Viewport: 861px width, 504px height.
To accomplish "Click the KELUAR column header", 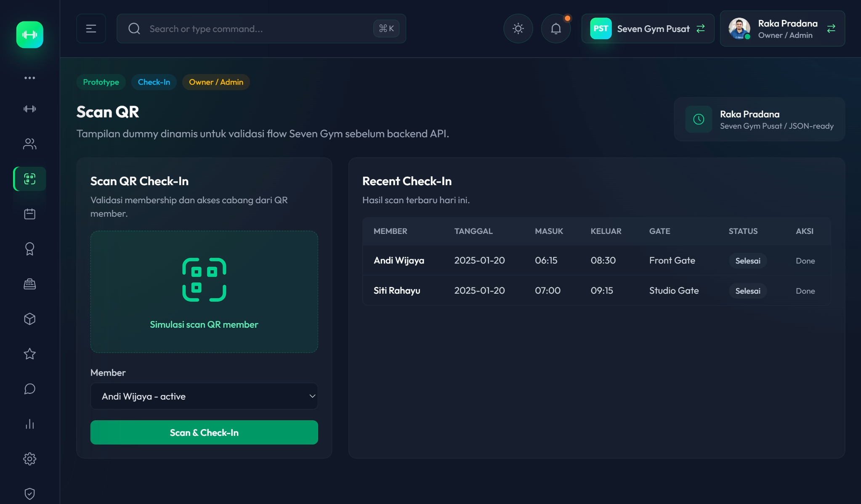I will pos(606,231).
